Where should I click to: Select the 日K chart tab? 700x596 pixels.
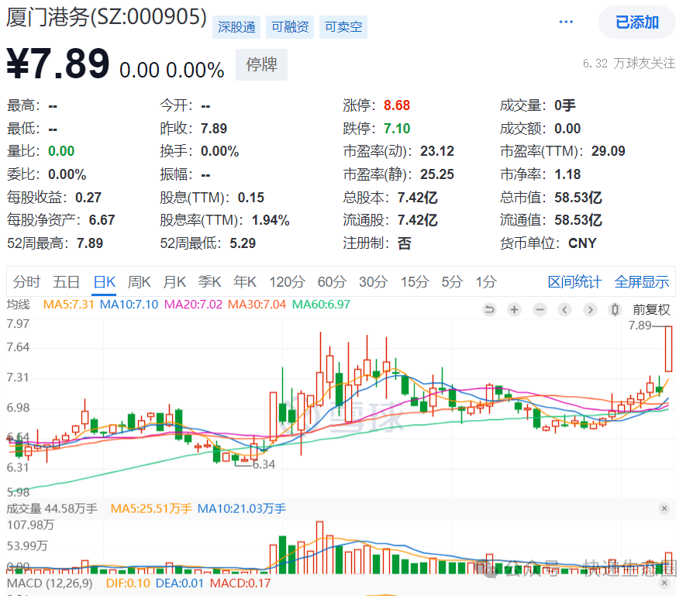tap(105, 281)
